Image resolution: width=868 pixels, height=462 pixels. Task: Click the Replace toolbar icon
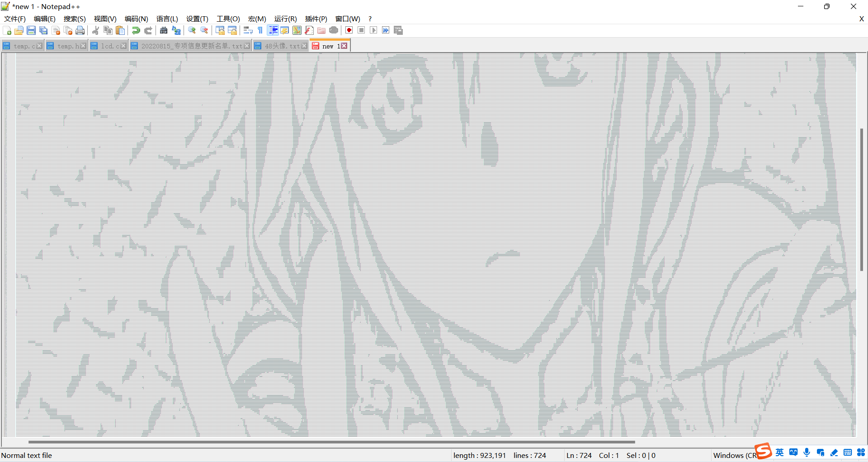pos(176,30)
